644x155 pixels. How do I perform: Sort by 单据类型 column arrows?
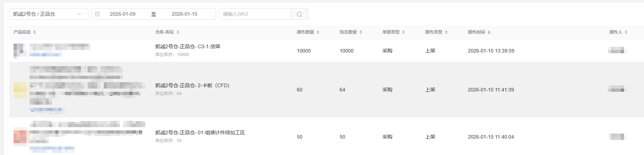click(x=403, y=32)
